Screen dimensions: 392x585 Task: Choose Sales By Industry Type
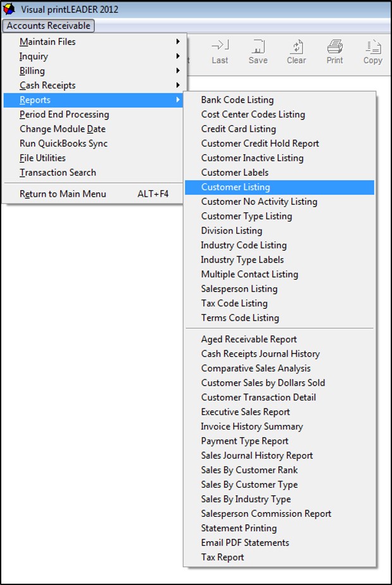[279, 500]
